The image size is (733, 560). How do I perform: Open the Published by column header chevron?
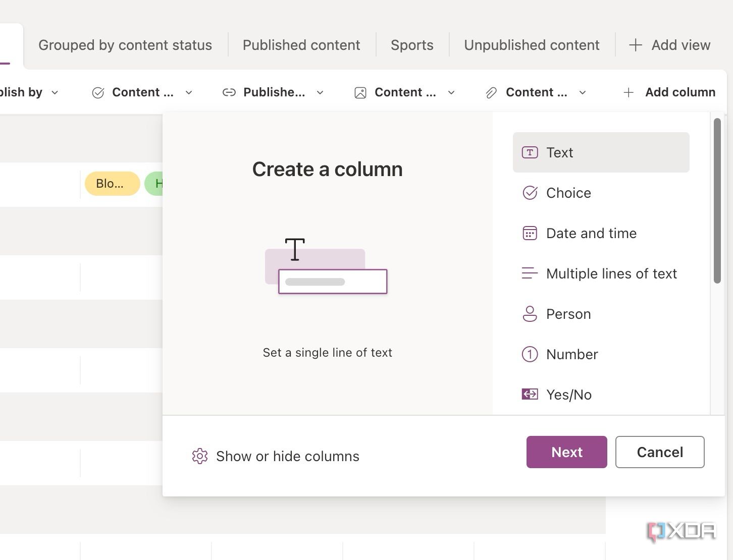click(x=320, y=92)
